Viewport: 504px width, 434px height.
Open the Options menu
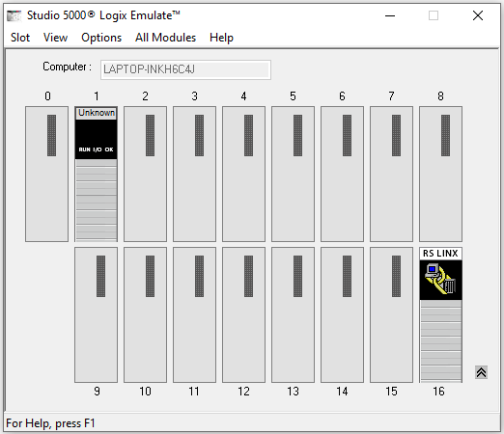[101, 38]
